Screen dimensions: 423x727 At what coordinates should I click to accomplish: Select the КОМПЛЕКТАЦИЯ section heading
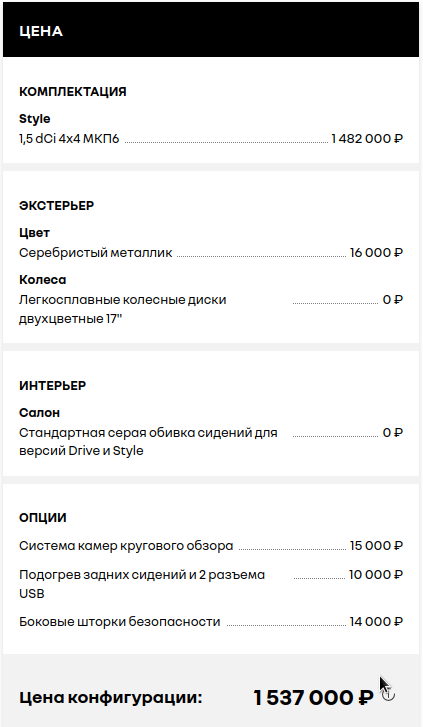tap(73, 92)
